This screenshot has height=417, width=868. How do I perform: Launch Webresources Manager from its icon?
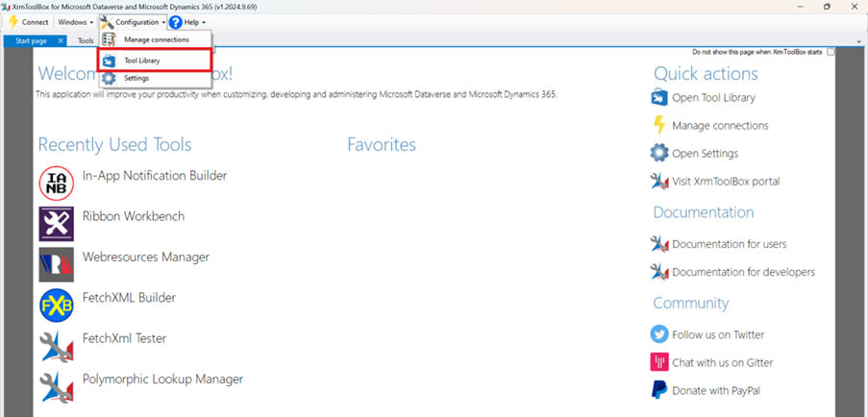(x=57, y=264)
